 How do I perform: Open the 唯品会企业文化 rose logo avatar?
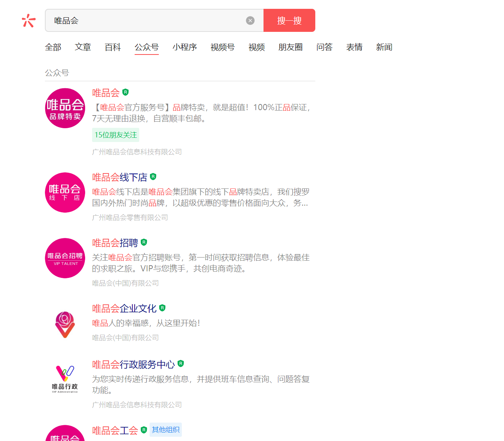(x=65, y=325)
